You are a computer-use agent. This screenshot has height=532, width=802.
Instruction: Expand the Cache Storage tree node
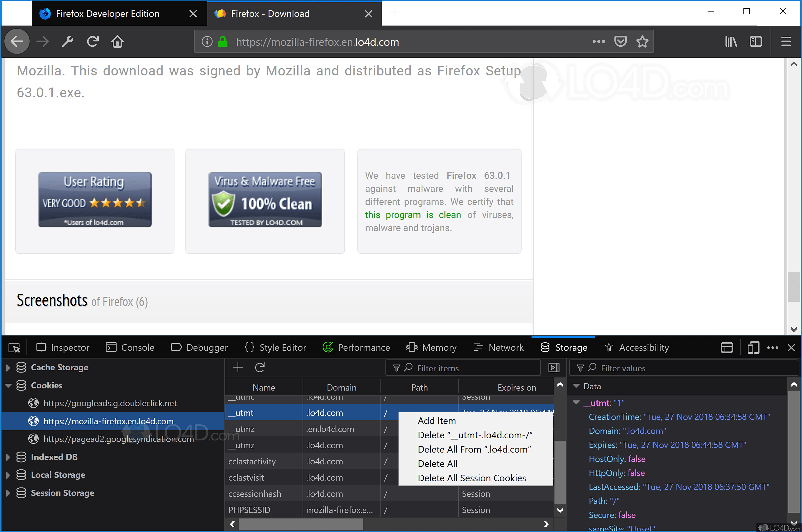click(x=8, y=368)
